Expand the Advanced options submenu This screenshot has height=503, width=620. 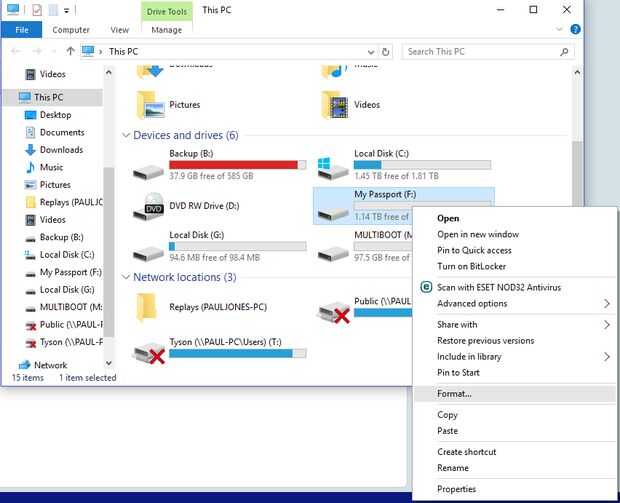point(514,304)
